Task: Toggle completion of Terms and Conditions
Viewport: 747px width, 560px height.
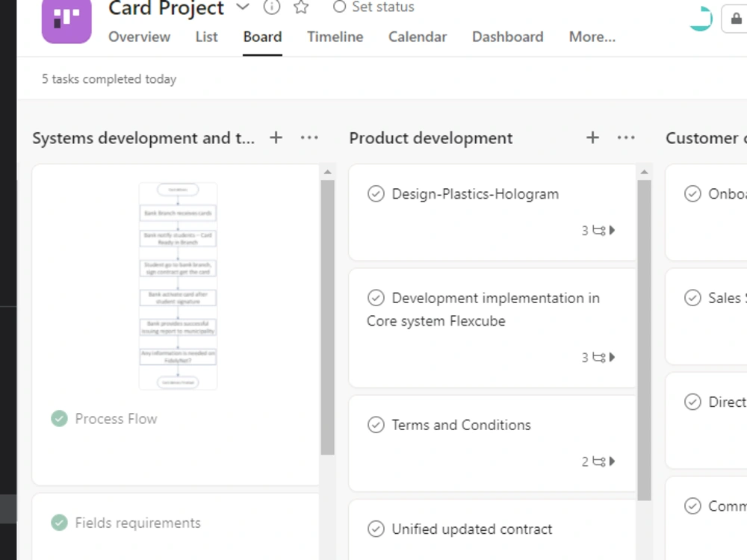Action: 376,425
